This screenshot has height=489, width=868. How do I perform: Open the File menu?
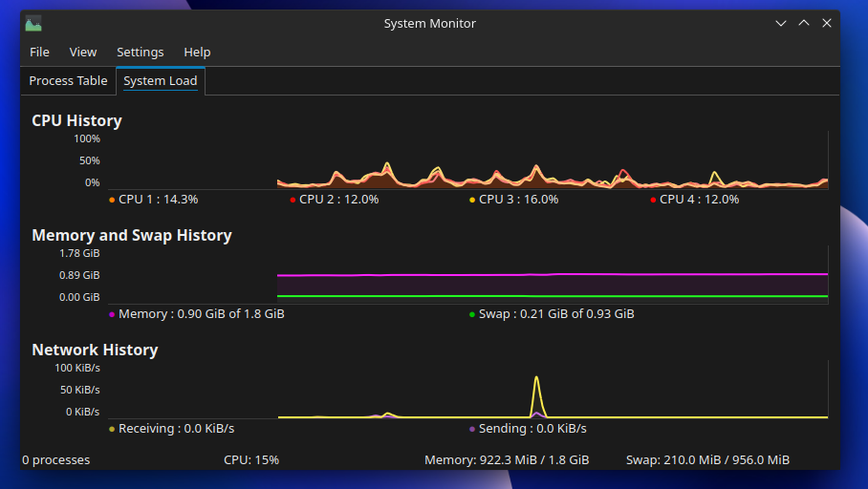(39, 53)
